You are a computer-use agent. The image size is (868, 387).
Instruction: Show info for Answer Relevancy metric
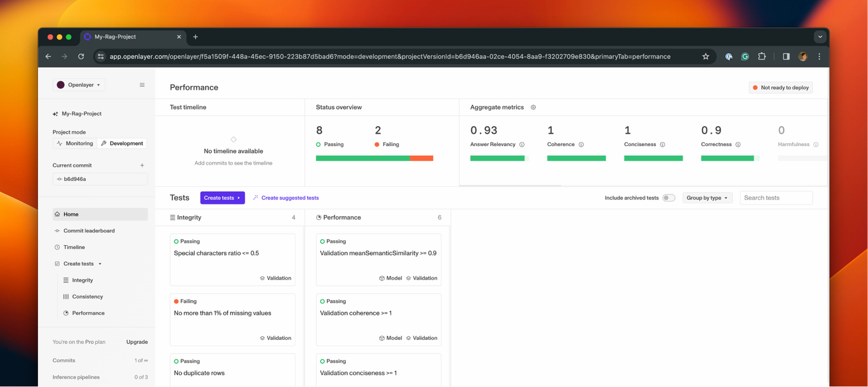(x=522, y=144)
